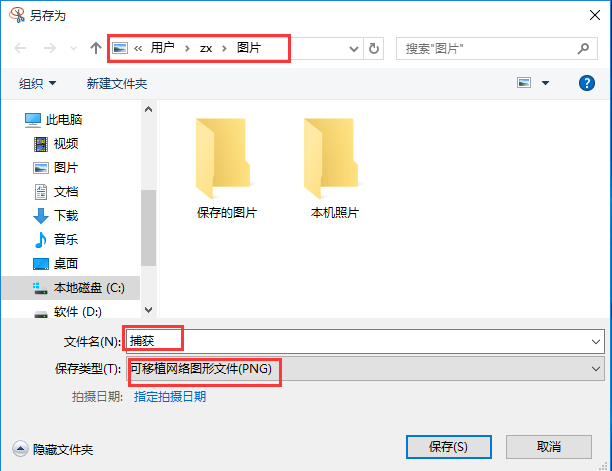Open the help question mark icon
This screenshot has height=471, width=612.
point(587,83)
